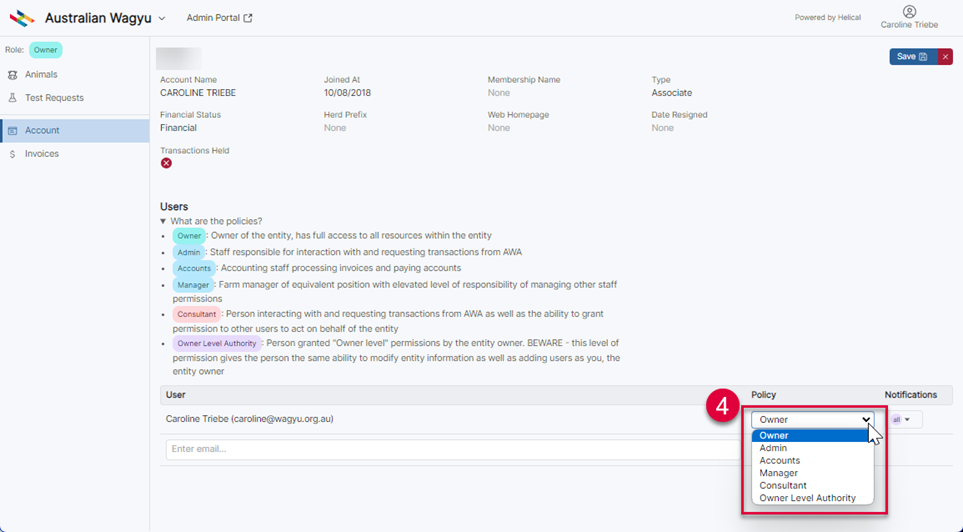Click the Admin Portal external link icon
The width and height of the screenshot is (963, 532).
coord(248,18)
